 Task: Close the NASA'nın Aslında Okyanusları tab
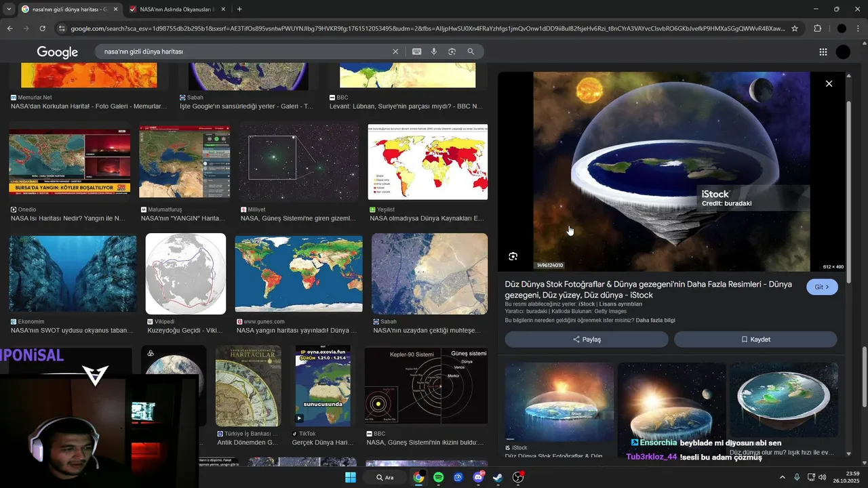point(223,9)
